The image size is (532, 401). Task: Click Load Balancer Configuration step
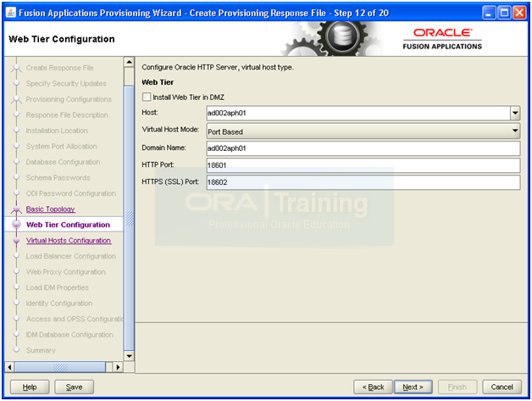coord(71,256)
